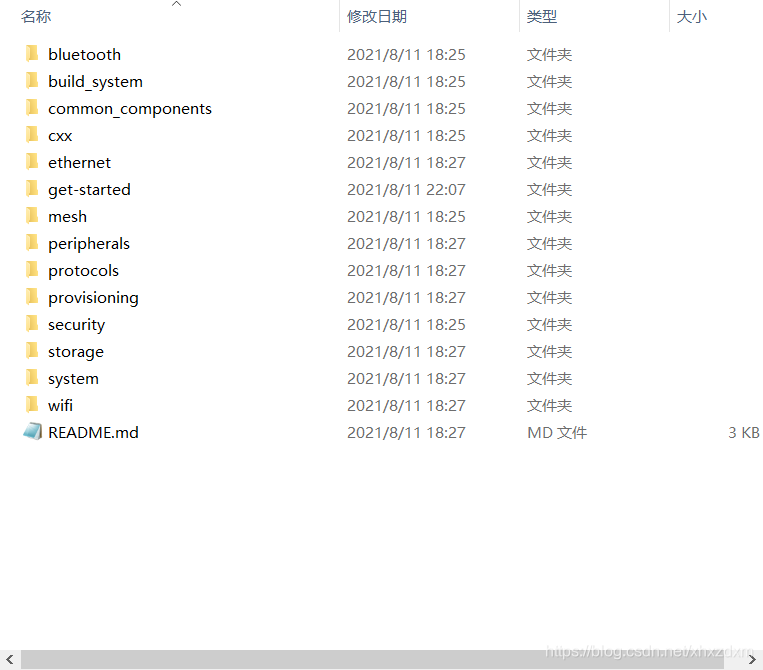This screenshot has height=670, width=763.
Task: Select the peripherals folder name
Action: click(89, 244)
